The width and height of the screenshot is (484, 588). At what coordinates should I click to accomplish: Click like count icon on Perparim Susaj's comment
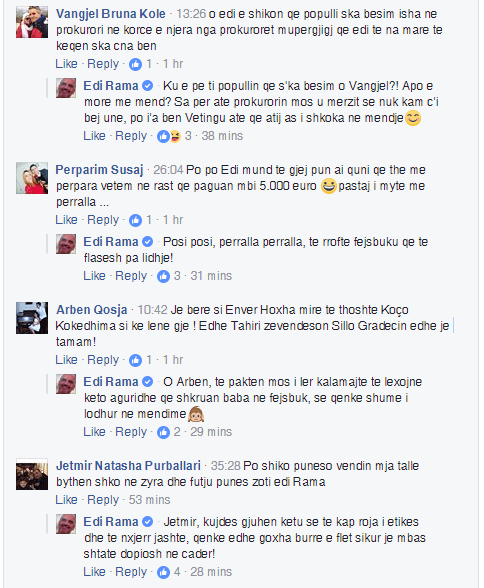[x=135, y=220]
